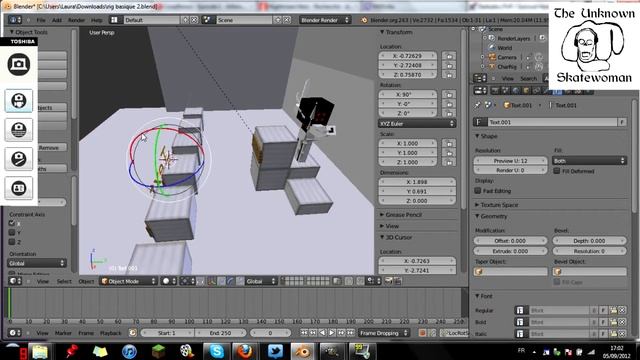Open iTunes from the taskbar
The width and height of the screenshot is (640, 360).
(129, 351)
